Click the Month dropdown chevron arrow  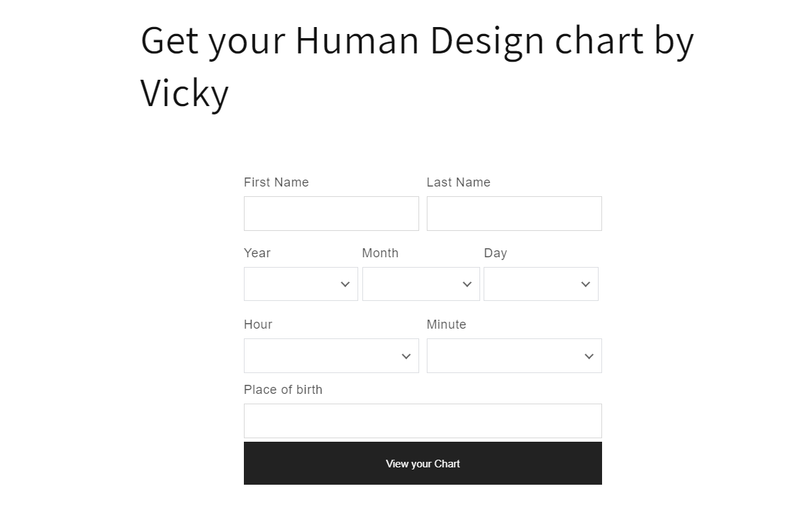(x=467, y=284)
